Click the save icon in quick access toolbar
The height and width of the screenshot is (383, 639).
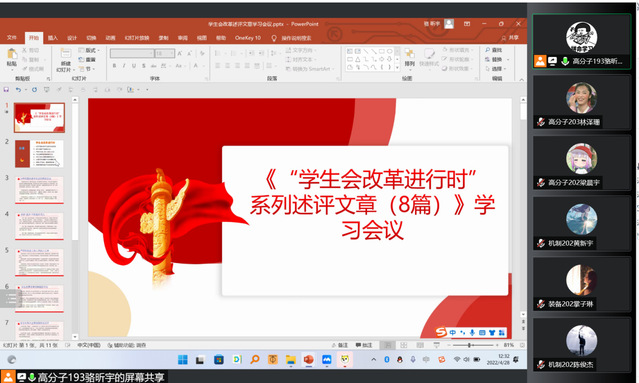[x=6, y=90]
